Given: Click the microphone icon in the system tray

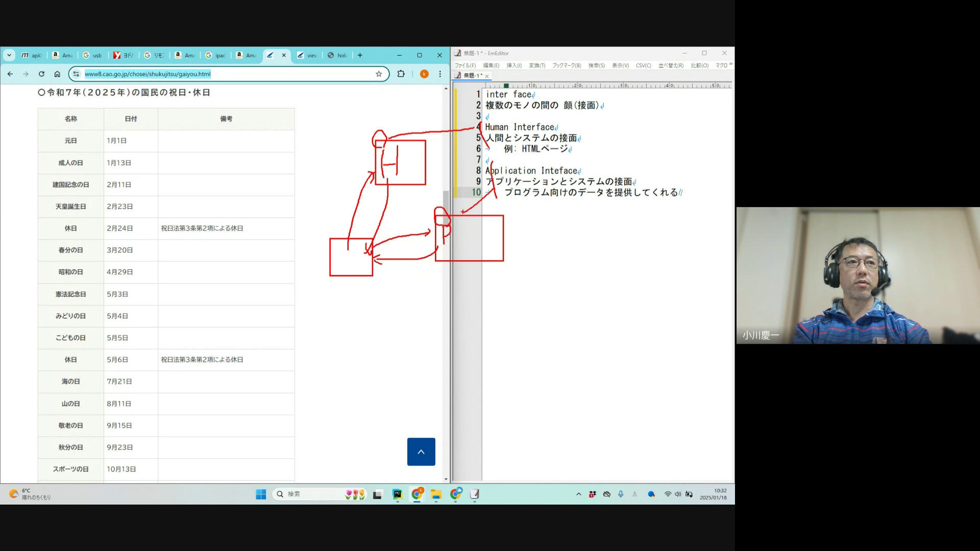Looking at the screenshot, I should point(621,494).
